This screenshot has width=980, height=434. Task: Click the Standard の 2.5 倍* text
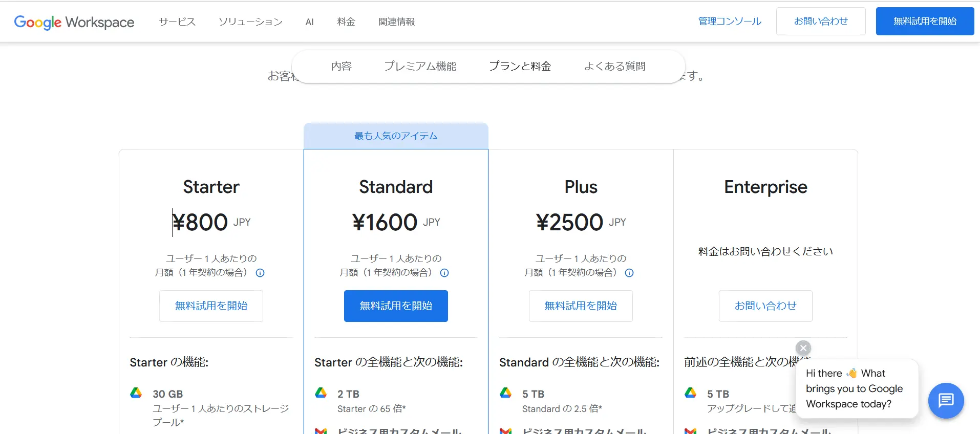pos(562,409)
